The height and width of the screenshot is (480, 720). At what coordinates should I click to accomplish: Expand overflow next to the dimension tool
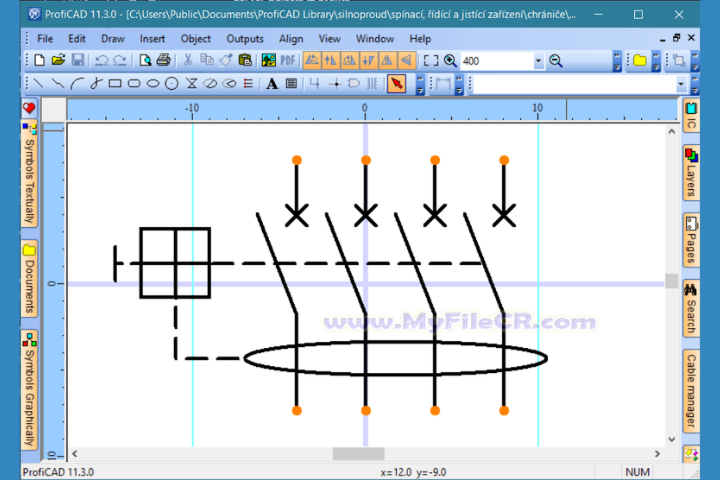pos(459,85)
